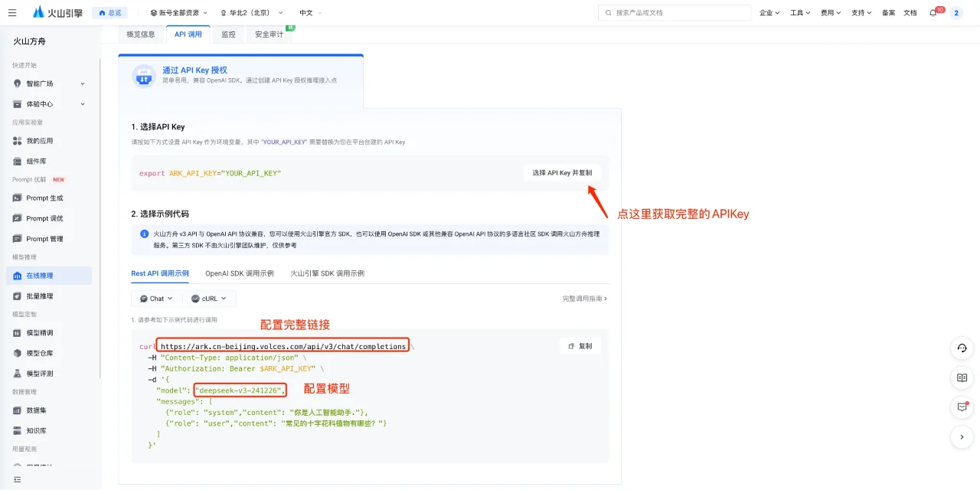Expand 账号全部资源 dropdown
Image resolution: width=980 pixels, height=490 pixels.
178,12
